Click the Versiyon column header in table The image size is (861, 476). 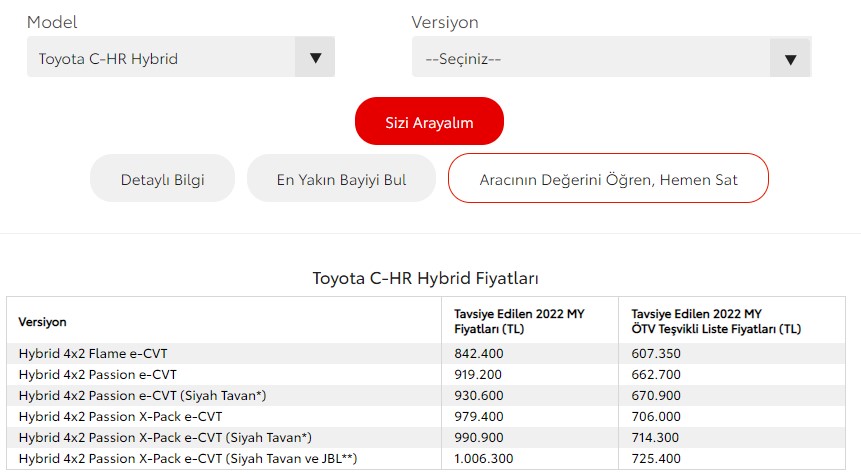[42, 322]
